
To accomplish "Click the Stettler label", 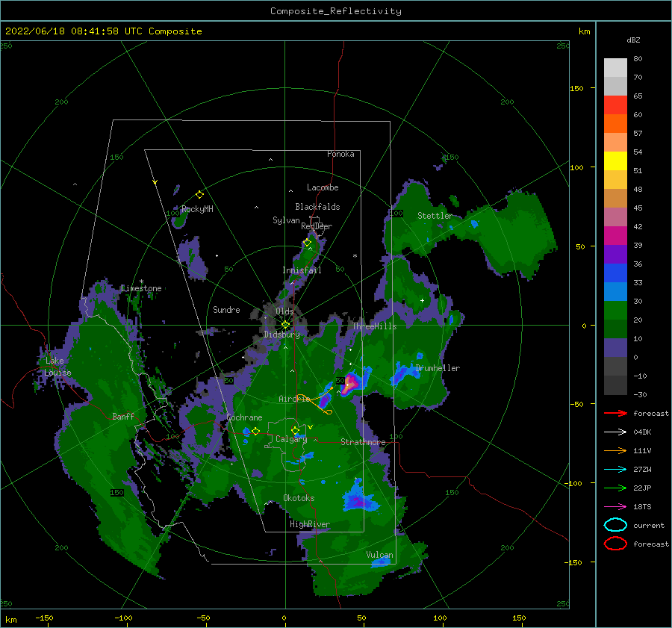I will click(435, 216).
